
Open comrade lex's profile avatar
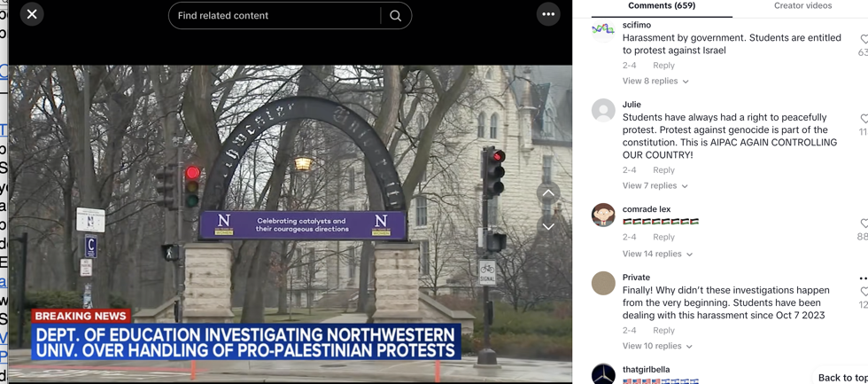(x=603, y=216)
